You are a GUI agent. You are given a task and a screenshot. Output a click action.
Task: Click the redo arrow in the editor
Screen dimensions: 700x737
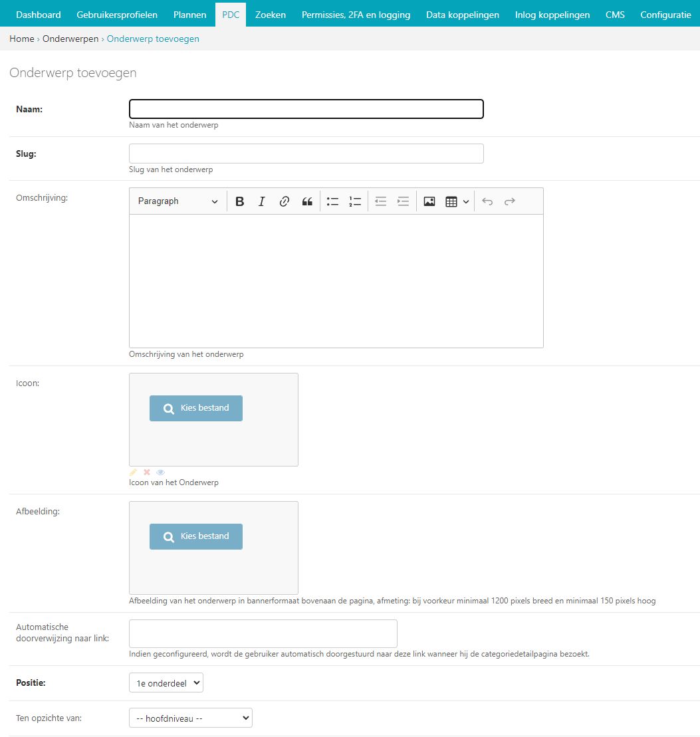[x=510, y=201]
